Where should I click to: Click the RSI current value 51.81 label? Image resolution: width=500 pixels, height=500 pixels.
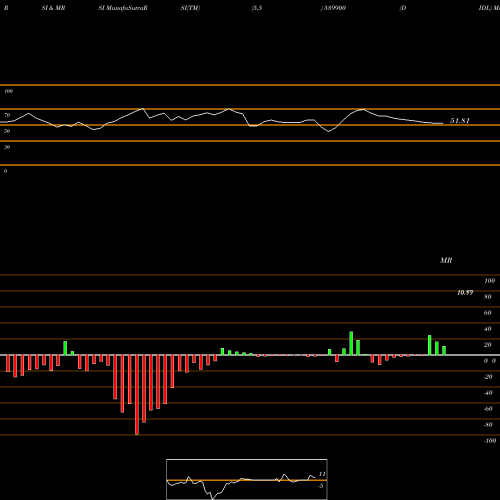(460, 121)
